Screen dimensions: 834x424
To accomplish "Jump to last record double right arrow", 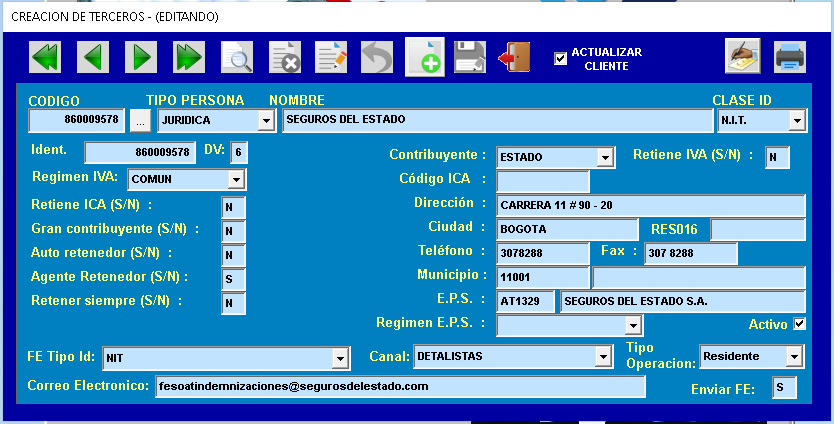I will (189, 57).
